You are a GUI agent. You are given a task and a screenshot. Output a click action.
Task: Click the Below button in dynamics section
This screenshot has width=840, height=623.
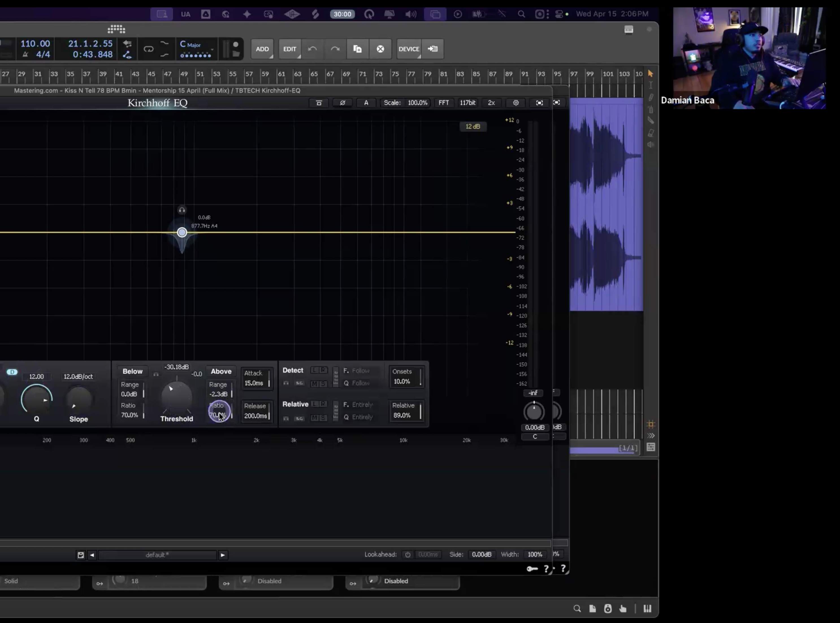tap(133, 371)
